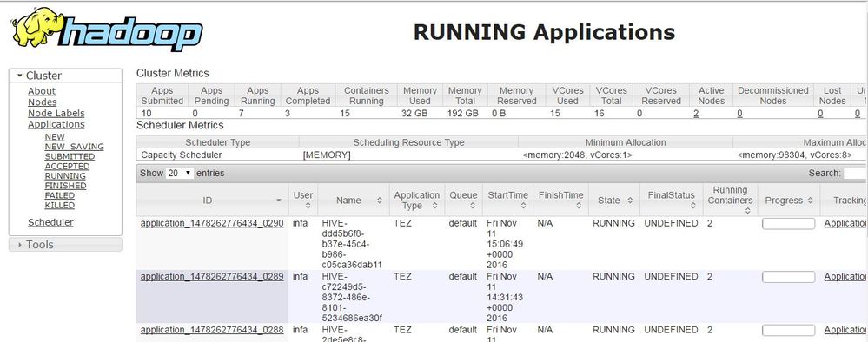Filter applications by NEW_SAVING state
The height and width of the screenshot is (342, 868).
[74, 147]
